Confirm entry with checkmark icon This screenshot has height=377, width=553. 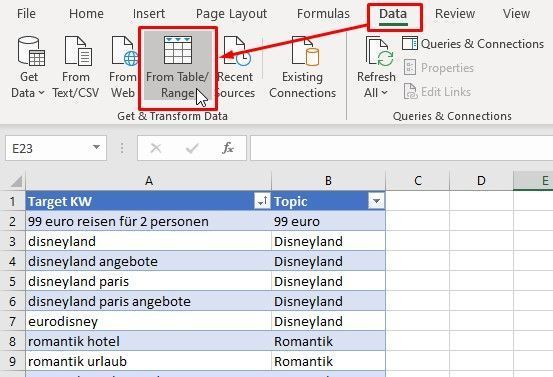(192, 148)
